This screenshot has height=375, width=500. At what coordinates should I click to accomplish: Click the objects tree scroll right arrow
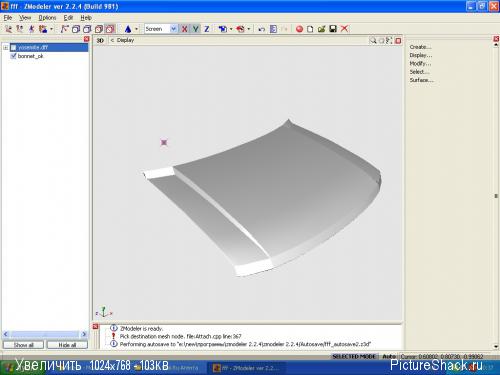tap(84, 334)
